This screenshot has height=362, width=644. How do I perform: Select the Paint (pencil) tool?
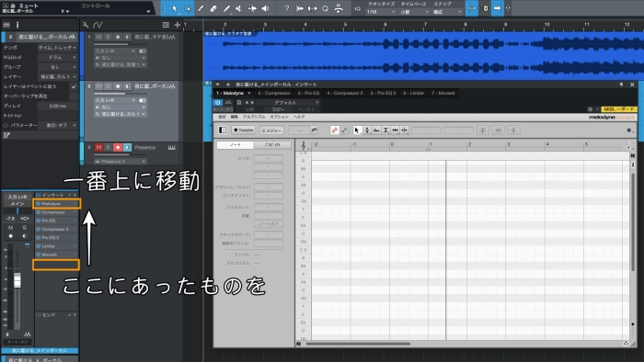(226, 8)
